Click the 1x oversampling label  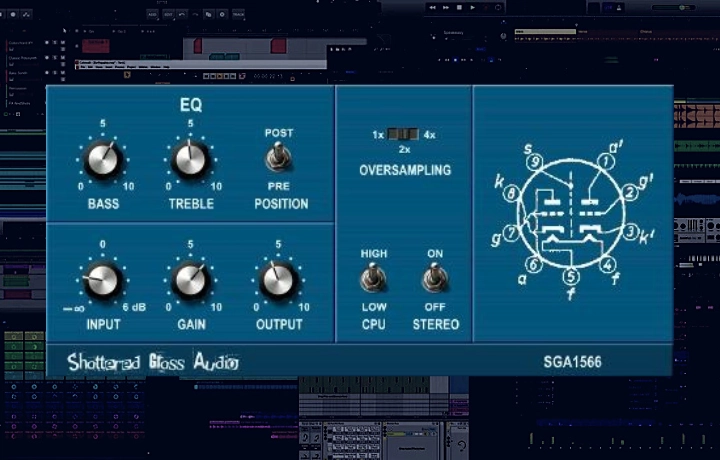click(378, 135)
